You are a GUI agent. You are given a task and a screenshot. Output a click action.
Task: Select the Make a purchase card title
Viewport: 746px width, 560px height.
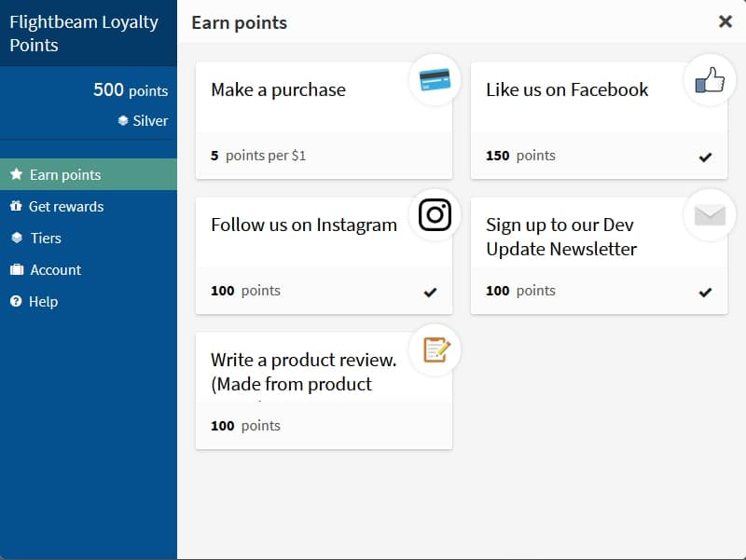point(278,90)
